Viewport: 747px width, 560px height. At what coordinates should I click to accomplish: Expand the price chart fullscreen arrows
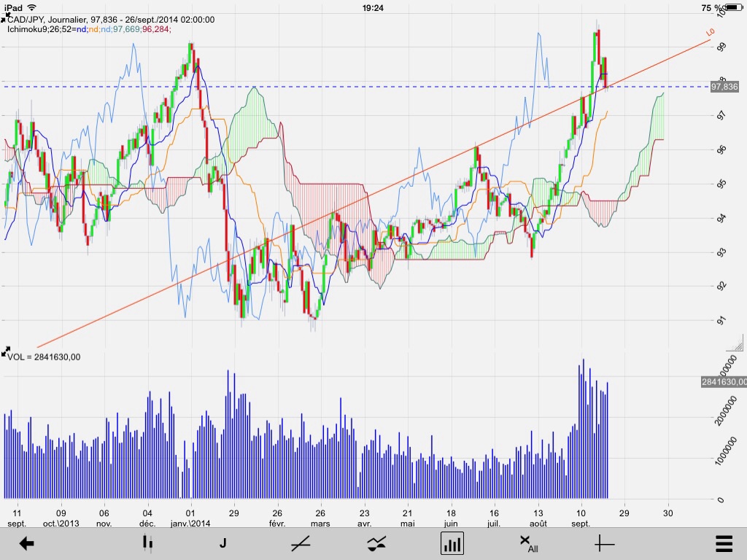point(5,17)
